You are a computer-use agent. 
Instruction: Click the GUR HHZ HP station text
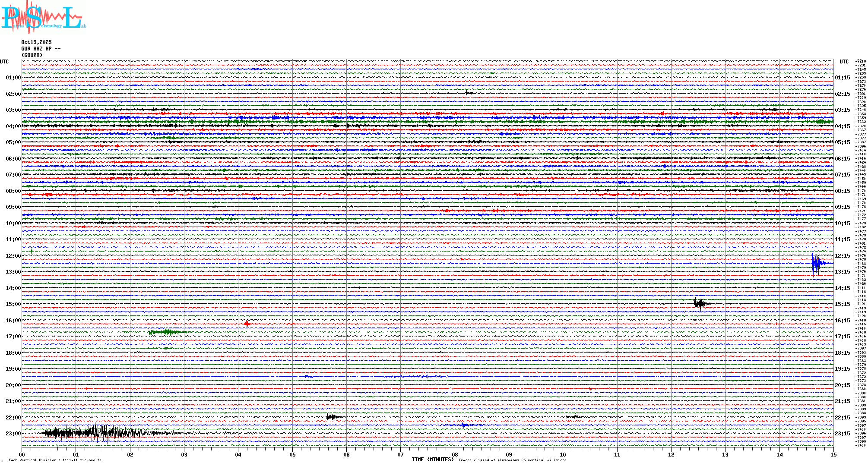41,49
